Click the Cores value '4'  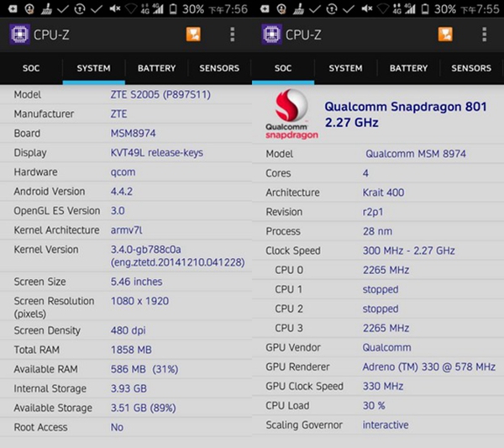click(365, 173)
